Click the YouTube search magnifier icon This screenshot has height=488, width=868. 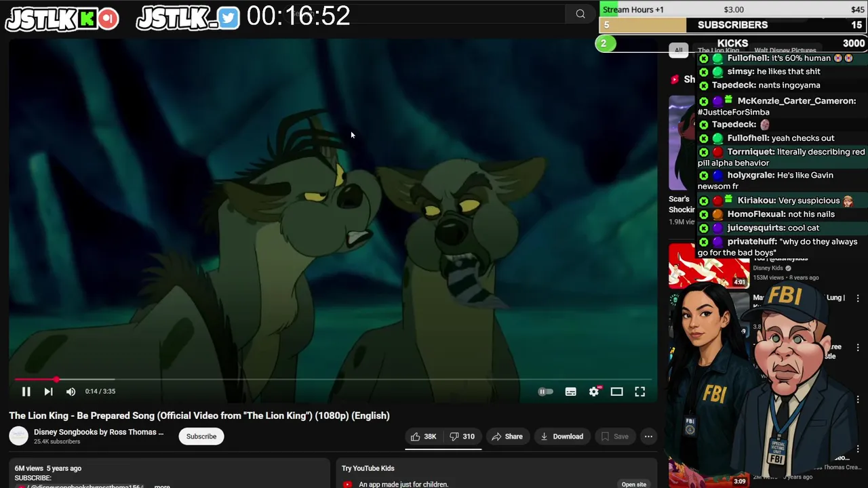coord(580,14)
